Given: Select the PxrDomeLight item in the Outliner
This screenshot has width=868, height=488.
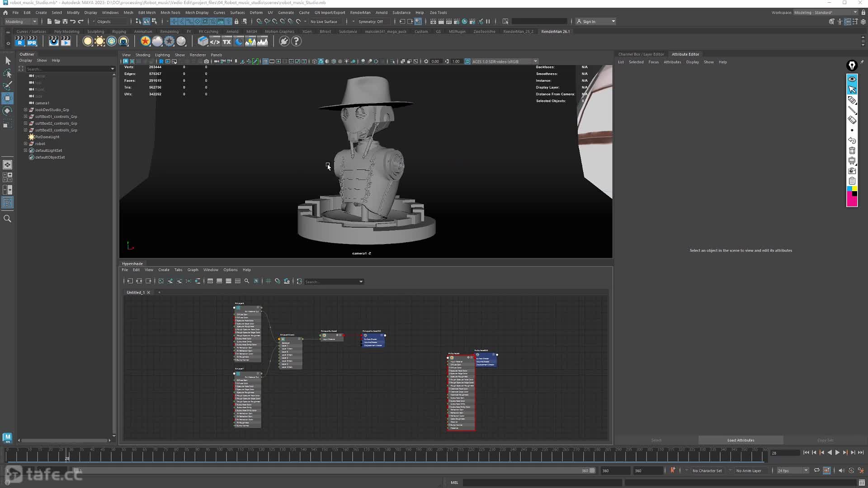Looking at the screenshot, I should [x=47, y=137].
